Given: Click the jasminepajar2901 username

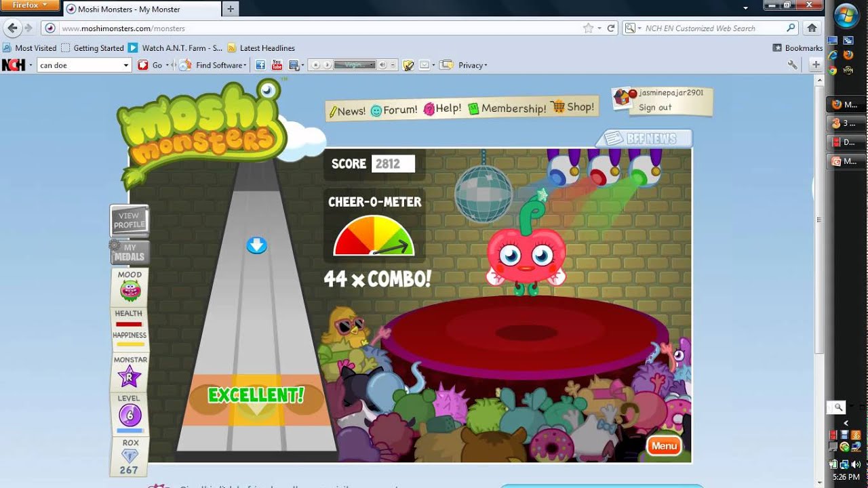Looking at the screenshot, I should pyautogui.click(x=671, y=92).
